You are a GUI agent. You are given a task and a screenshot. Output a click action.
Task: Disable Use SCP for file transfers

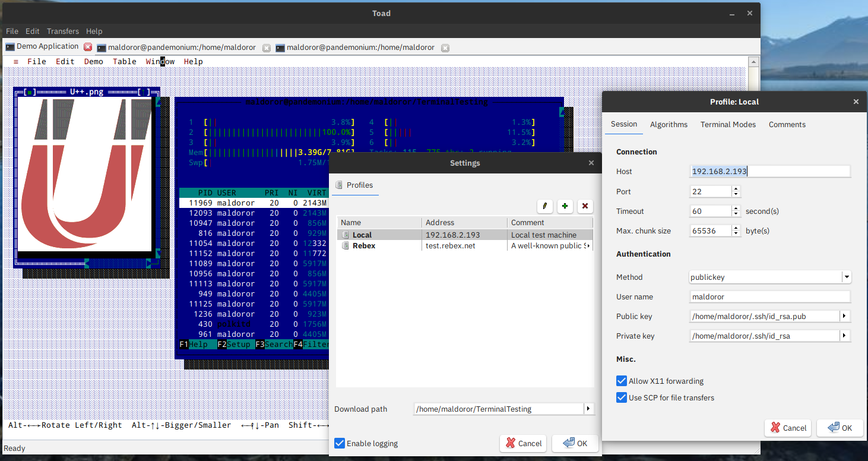tap(622, 397)
